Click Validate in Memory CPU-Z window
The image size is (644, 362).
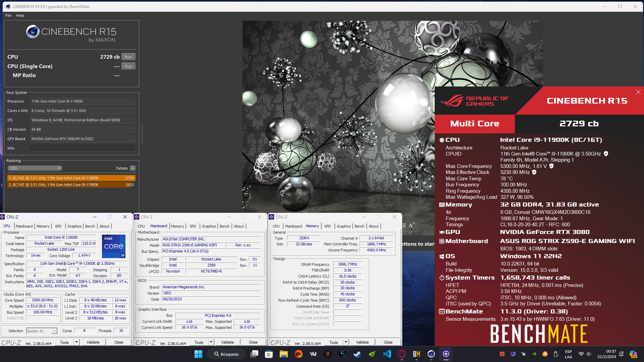[362, 342]
